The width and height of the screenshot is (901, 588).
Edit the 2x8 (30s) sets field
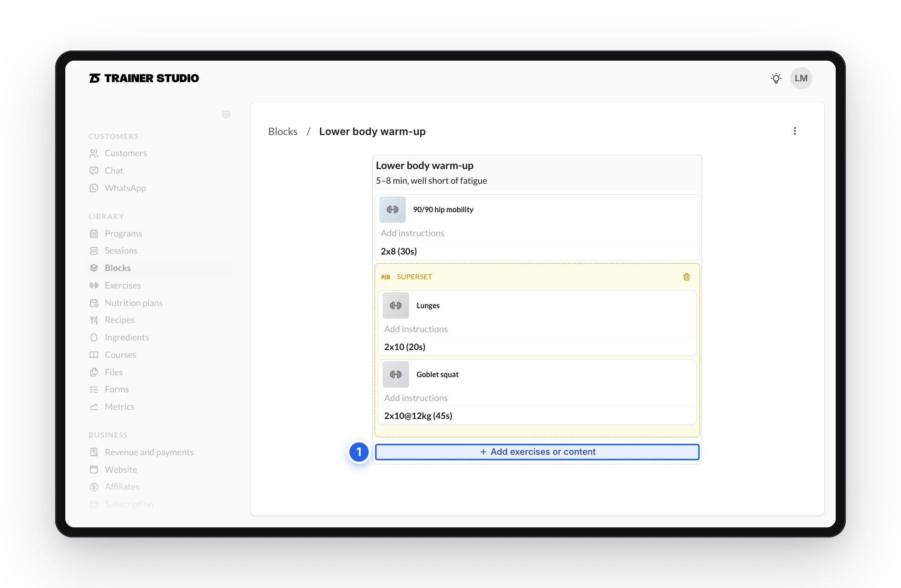(x=537, y=251)
